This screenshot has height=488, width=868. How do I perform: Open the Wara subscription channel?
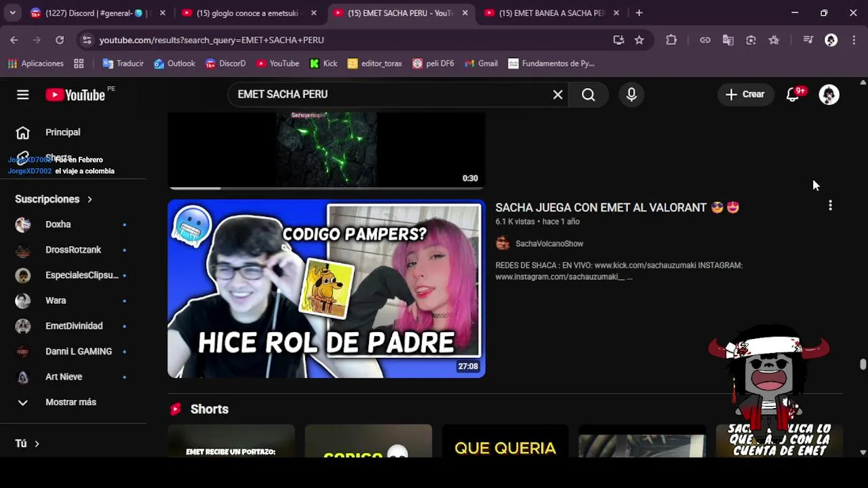[x=73, y=300]
